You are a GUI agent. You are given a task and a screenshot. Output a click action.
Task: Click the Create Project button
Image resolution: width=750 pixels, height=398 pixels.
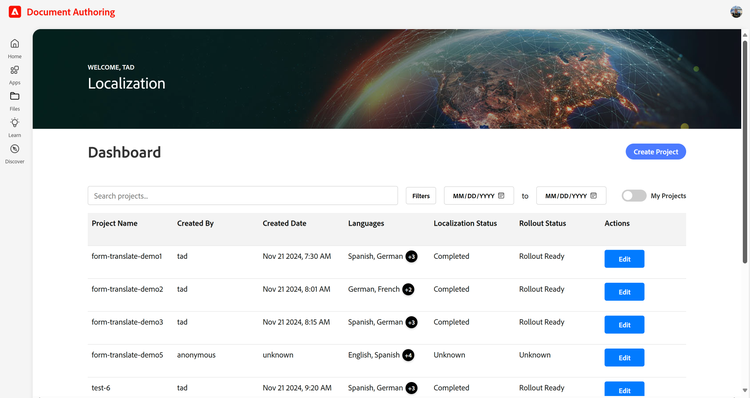pos(656,152)
